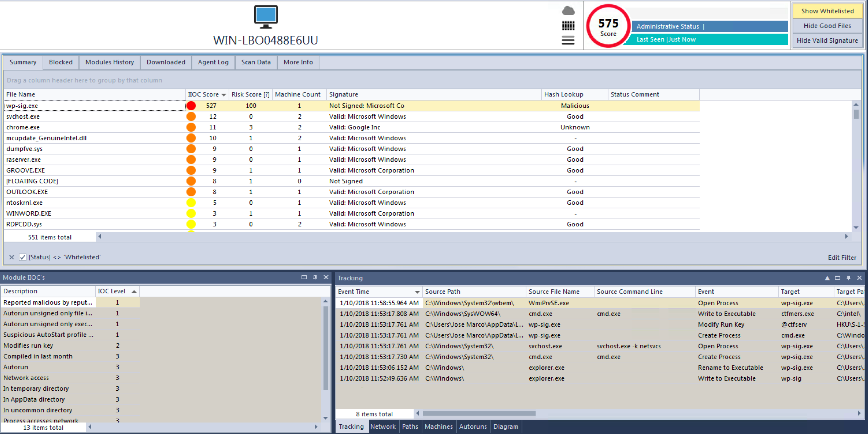Viewport: 868px width, 434px height.
Task: Open the hamburger menu icon
Action: coord(568,41)
